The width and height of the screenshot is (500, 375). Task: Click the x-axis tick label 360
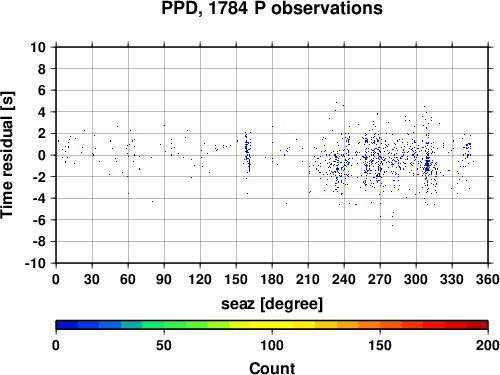(488, 279)
